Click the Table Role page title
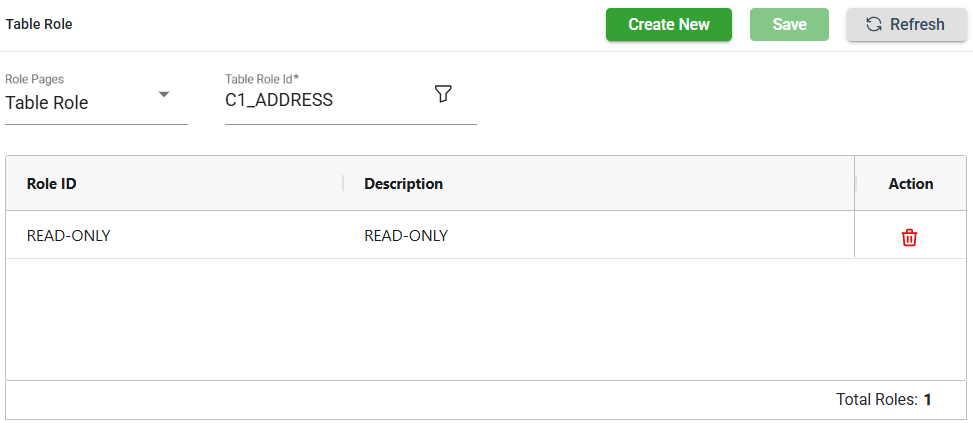Image resolution: width=973 pixels, height=423 pixels. pos(39,24)
